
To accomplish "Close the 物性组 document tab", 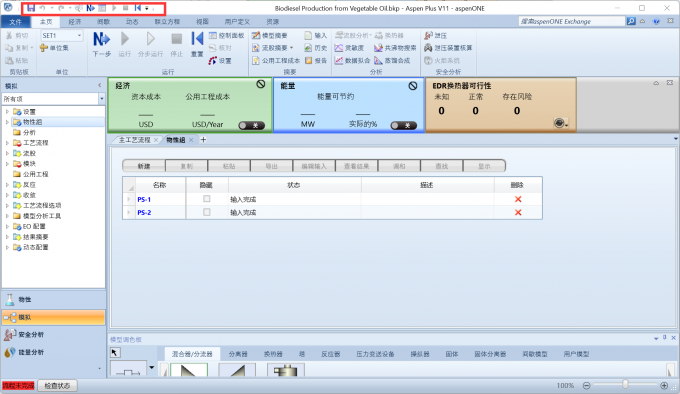I will click(x=191, y=140).
